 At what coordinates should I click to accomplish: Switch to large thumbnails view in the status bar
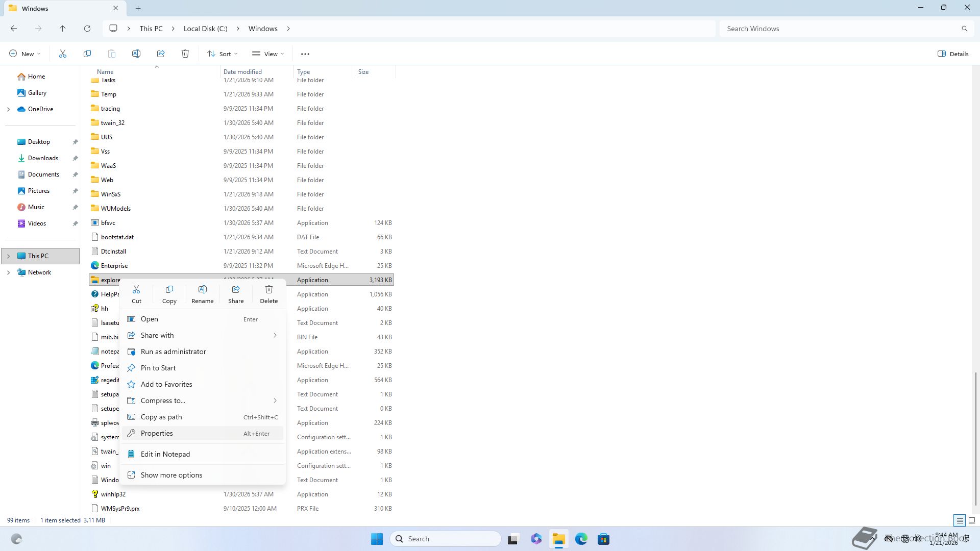[972, 520]
